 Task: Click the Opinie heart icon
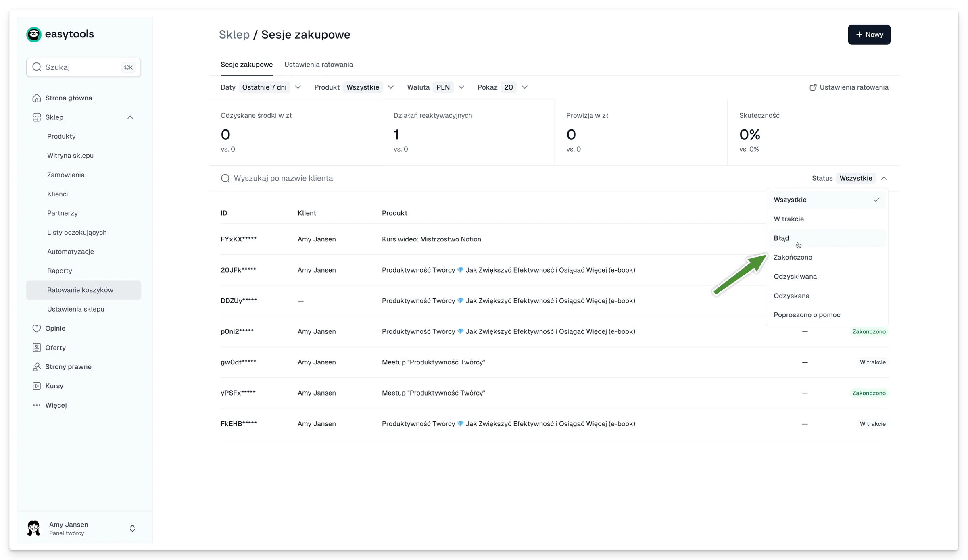tap(37, 328)
